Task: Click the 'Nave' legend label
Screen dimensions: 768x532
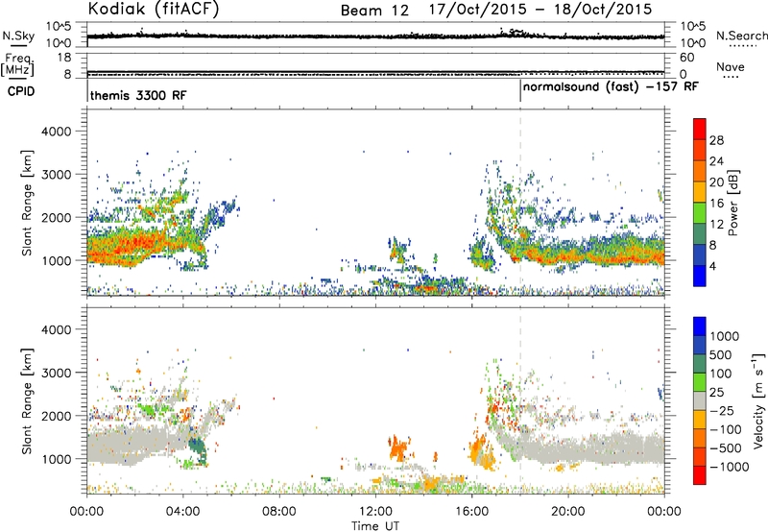Action: click(x=730, y=66)
